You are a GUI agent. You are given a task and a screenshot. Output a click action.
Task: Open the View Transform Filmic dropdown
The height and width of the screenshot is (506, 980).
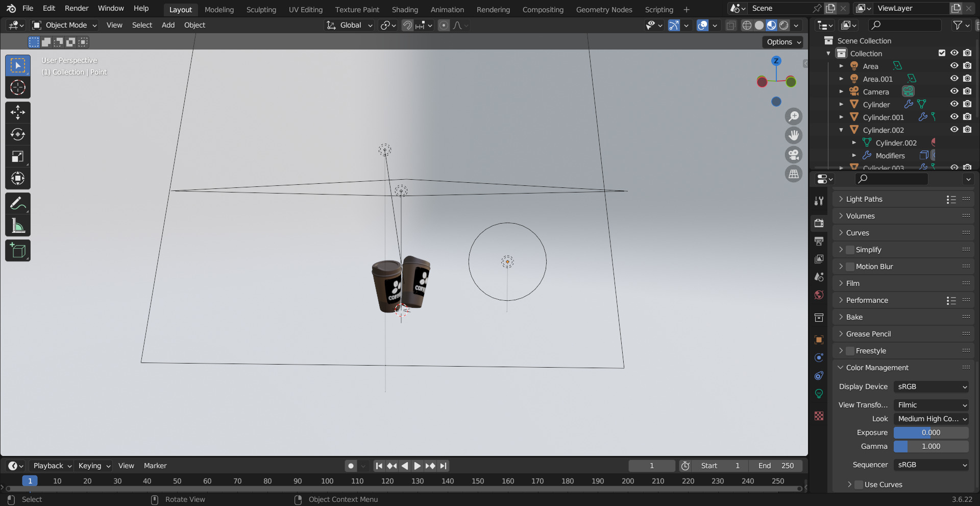pyautogui.click(x=932, y=405)
